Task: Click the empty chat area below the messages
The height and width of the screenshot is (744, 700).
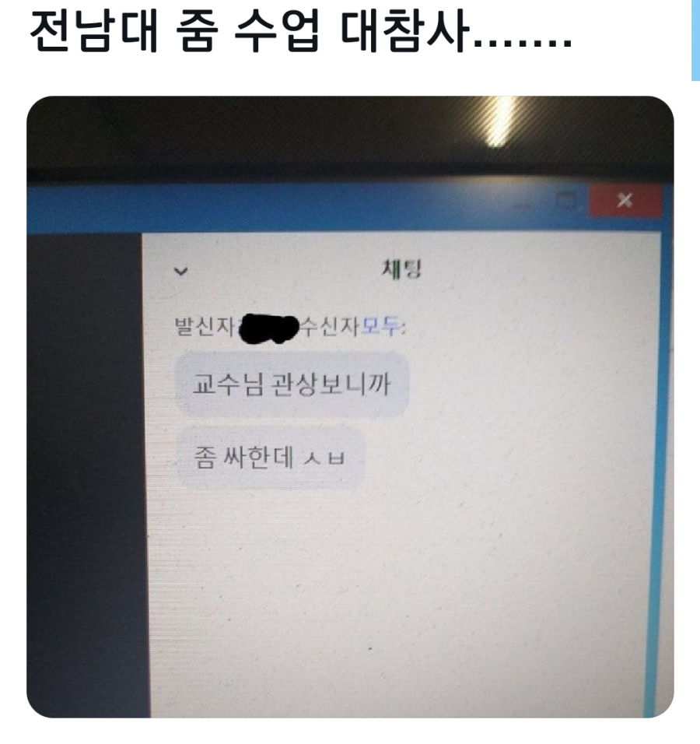Action: click(x=403, y=602)
